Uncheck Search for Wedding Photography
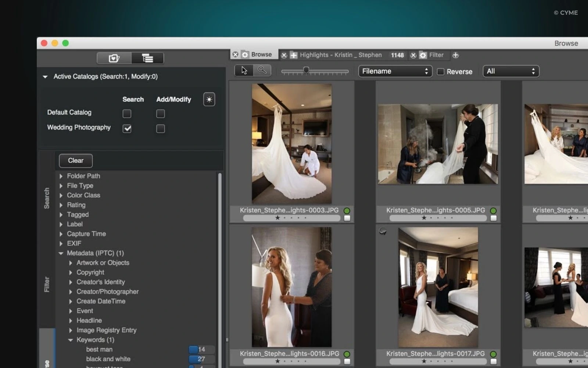Screen dimensions: 588x368 [x=127, y=128]
